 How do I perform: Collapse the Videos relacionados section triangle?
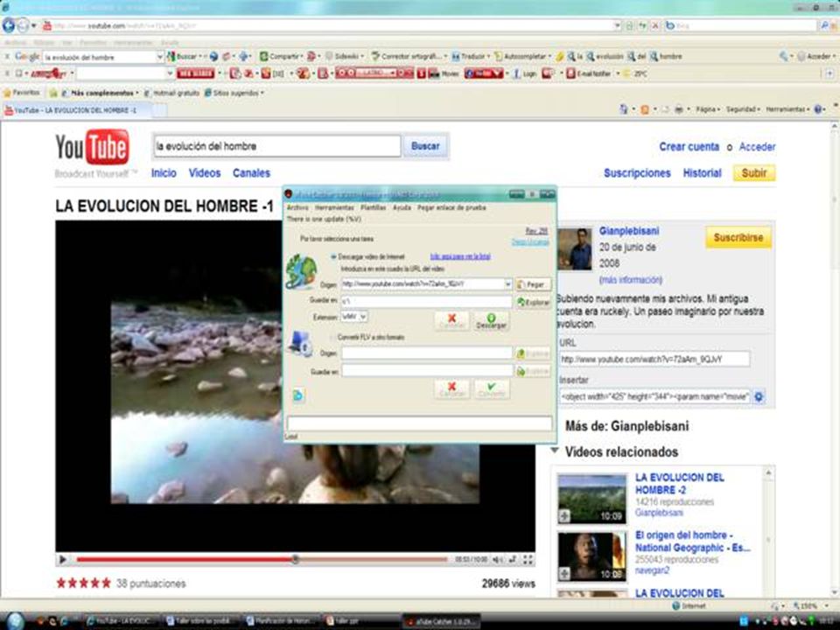click(555, 451)
